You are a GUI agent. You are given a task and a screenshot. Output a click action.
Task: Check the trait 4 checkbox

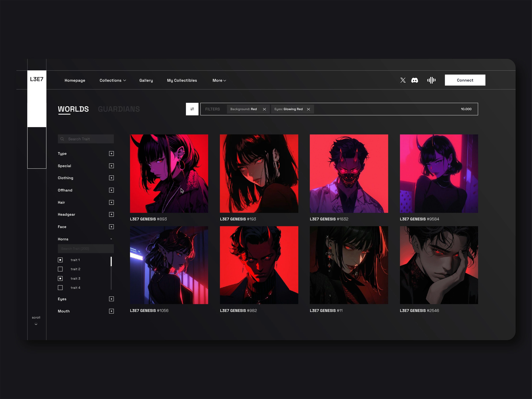[x=60, y=288]
